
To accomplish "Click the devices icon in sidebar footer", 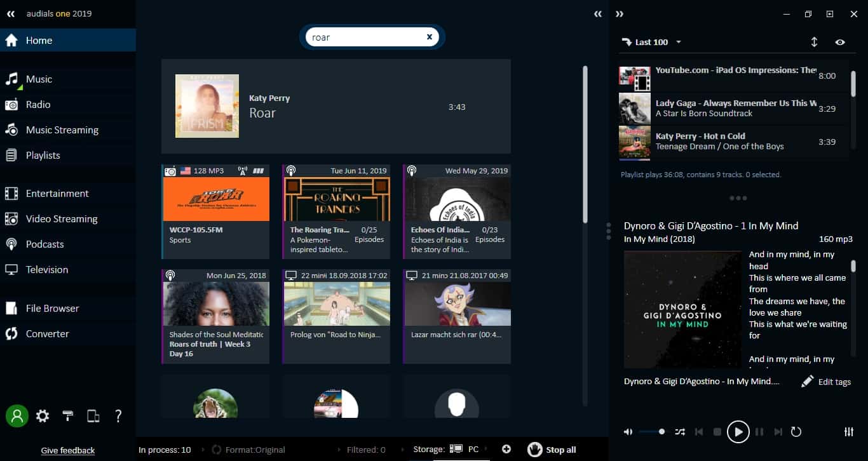I will 93,416.
